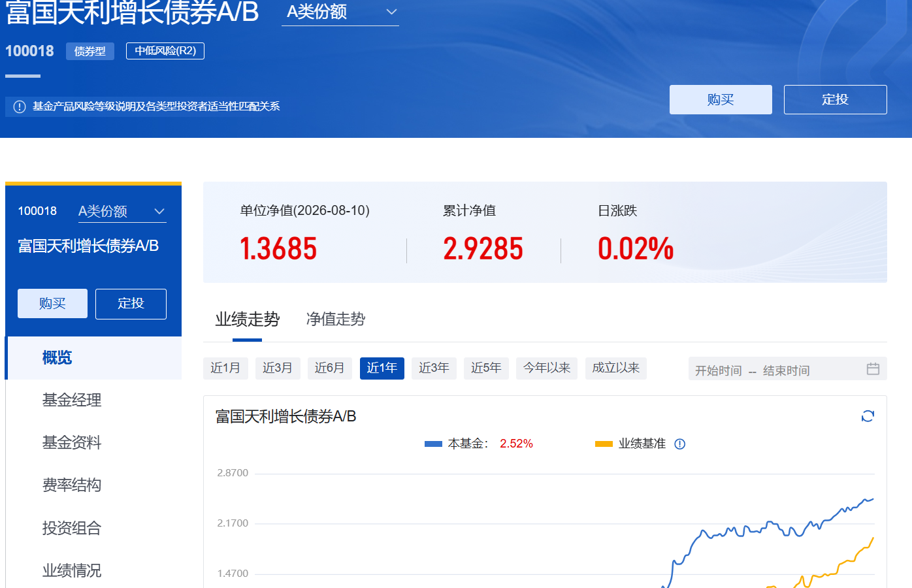Viewport: 912px width, 588px height.
Task: Click the 累计净值 label
Action: pos(469,211)
